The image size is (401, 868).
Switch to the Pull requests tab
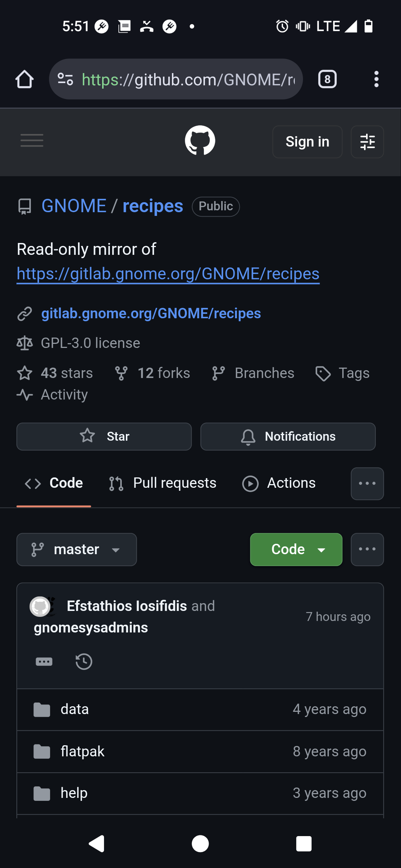click(163, 483)
